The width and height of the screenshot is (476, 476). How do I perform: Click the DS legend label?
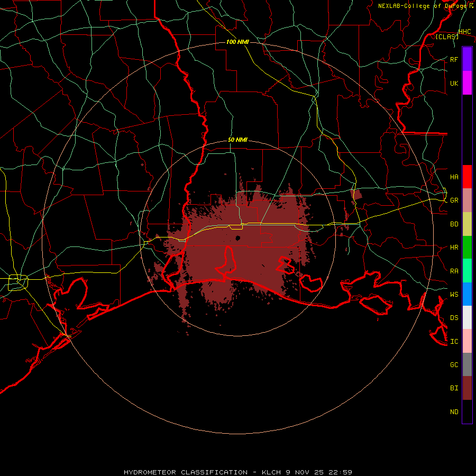tap(454, 318)
